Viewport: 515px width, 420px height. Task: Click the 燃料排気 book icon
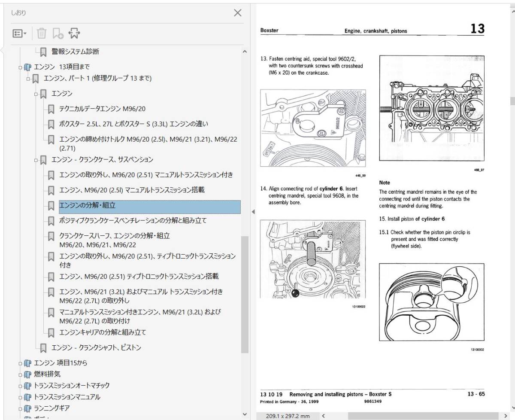click(28, 374)
